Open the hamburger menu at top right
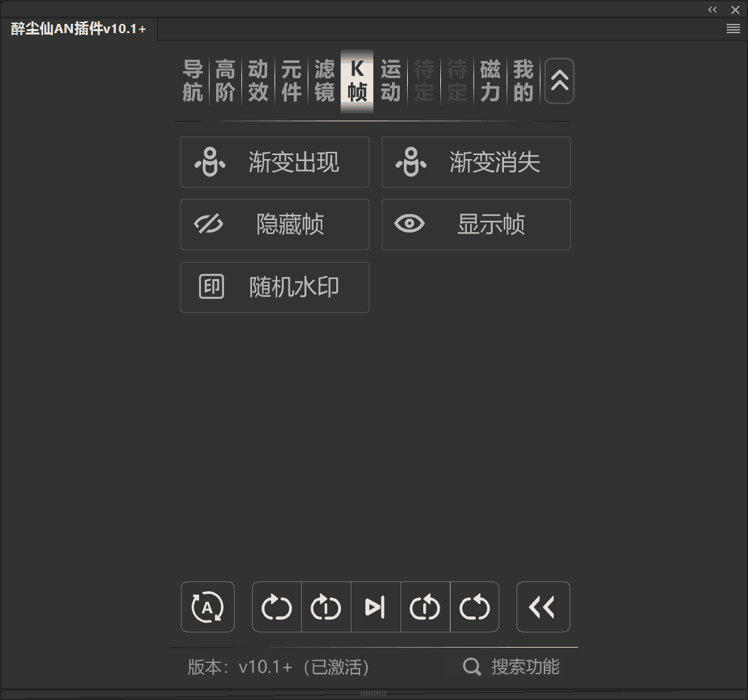The width and height of the screenshot is (748, 700). click(x=733, y=29)
